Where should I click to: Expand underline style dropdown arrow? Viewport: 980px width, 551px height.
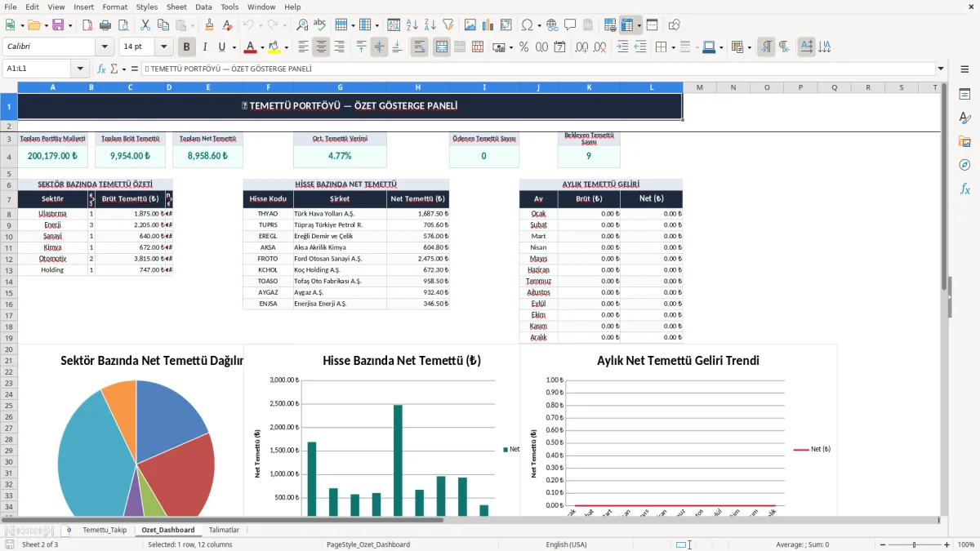click(x=234, y=47)
